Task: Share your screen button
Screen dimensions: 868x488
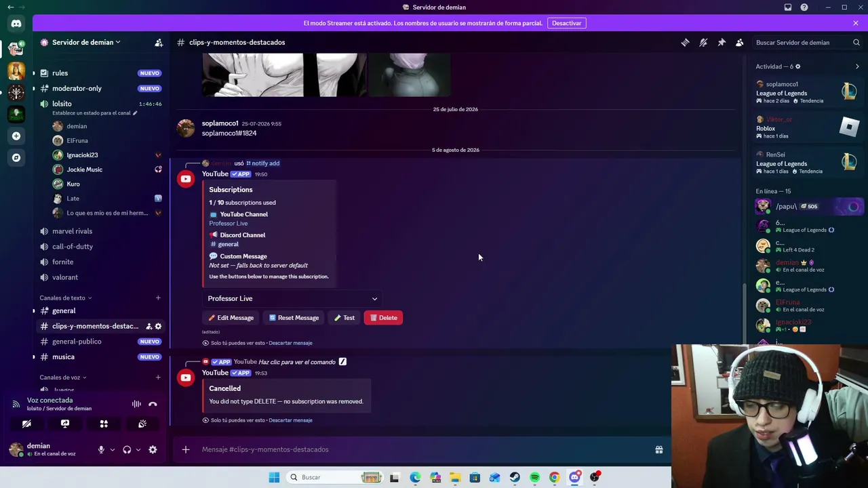Action: click(65, 424)
